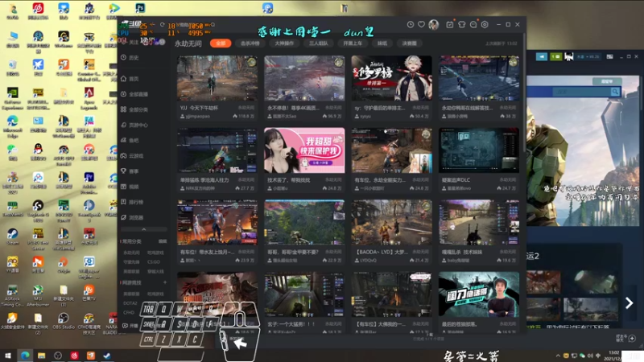The image size is (644, 362).
Task: Select the 全部 filter tab
Action: [221, 43]
